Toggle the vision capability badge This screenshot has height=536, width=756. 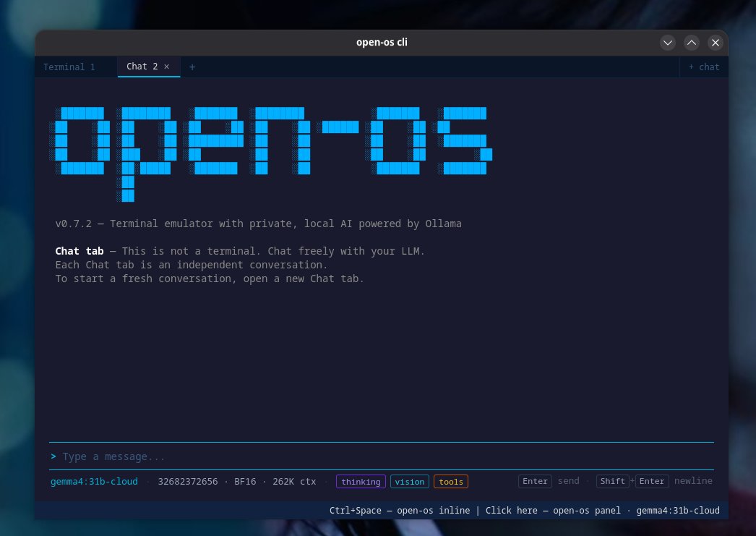409,482
